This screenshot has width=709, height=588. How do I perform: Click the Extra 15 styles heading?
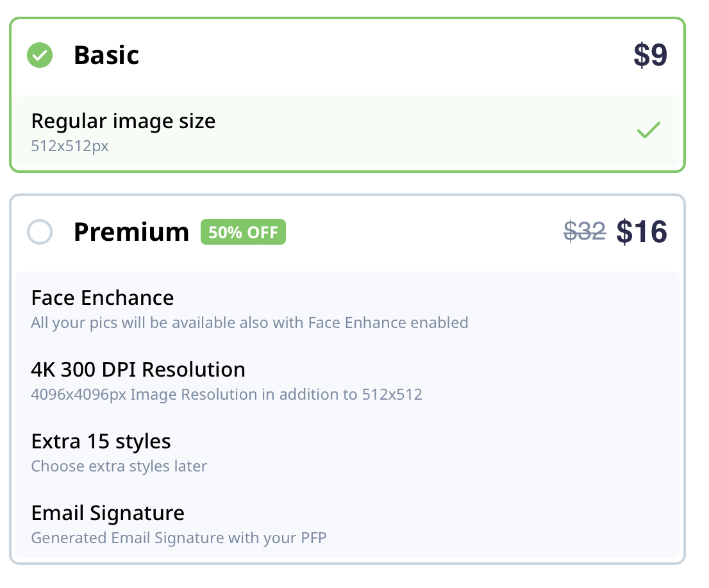101,441
